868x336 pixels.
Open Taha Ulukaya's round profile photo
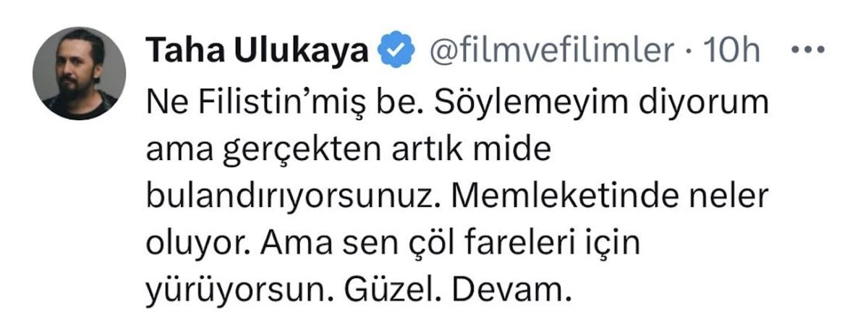pos(80,74)
